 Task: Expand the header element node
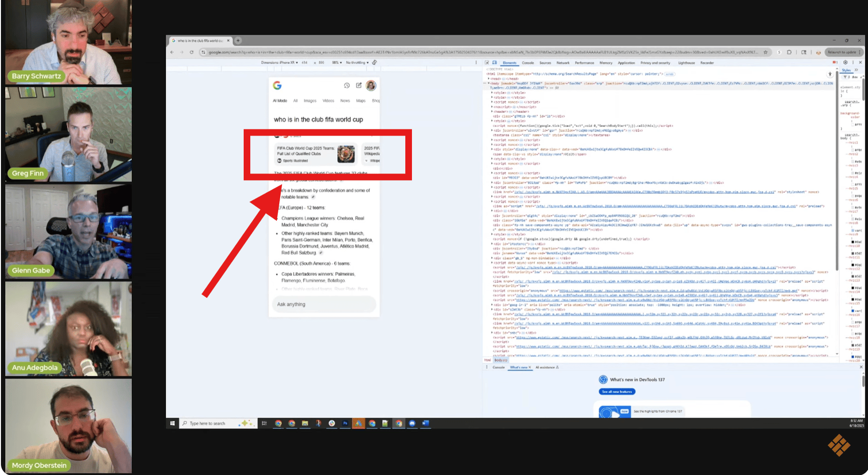tap(492, 111)
